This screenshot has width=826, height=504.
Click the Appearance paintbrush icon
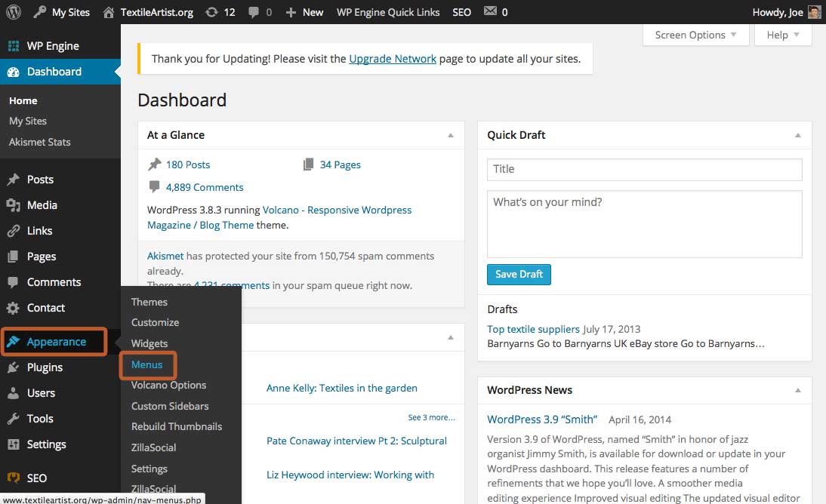[x=13, y=342]
